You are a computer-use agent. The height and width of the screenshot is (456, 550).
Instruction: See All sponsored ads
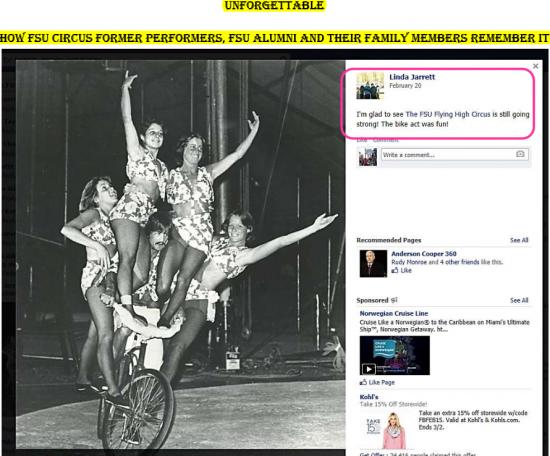[x=519, y=300]
